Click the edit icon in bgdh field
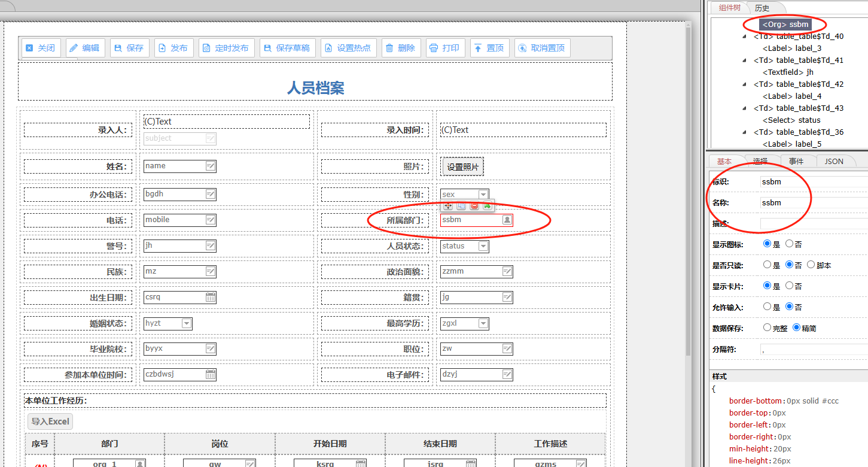 (211, 194)
